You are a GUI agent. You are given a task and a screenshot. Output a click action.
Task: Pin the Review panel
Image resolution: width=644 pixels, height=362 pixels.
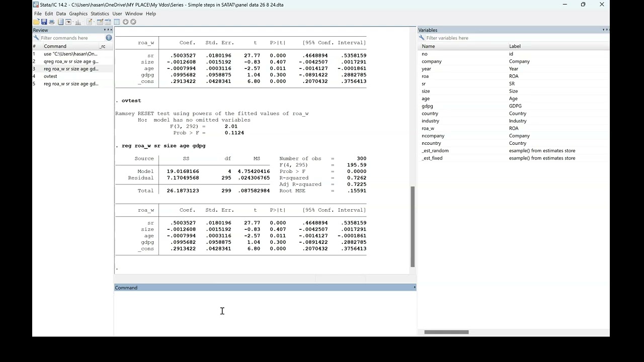(x=108, y=30)
